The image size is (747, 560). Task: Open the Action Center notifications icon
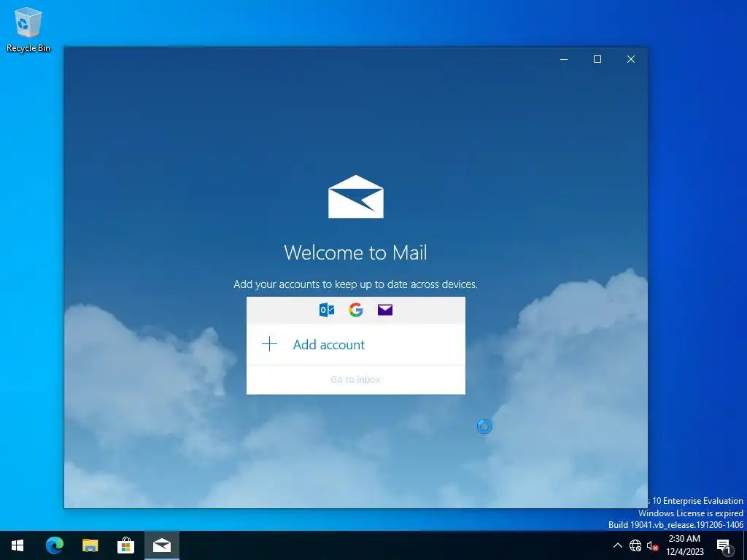click(x=724, y=545)
